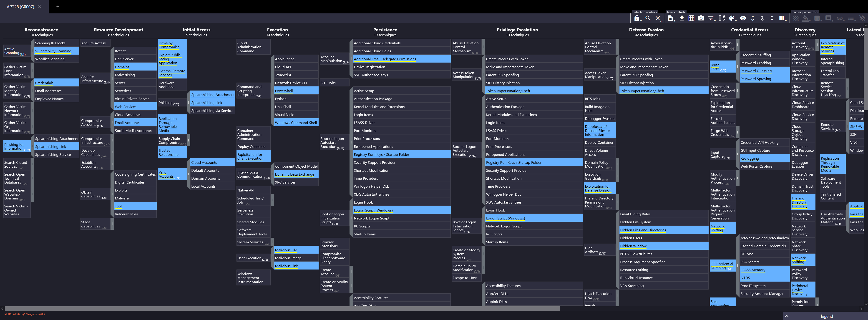Click the Credential Access tactic header
The height and width of the screenshot is (320, 868).
tap(749, 30)
